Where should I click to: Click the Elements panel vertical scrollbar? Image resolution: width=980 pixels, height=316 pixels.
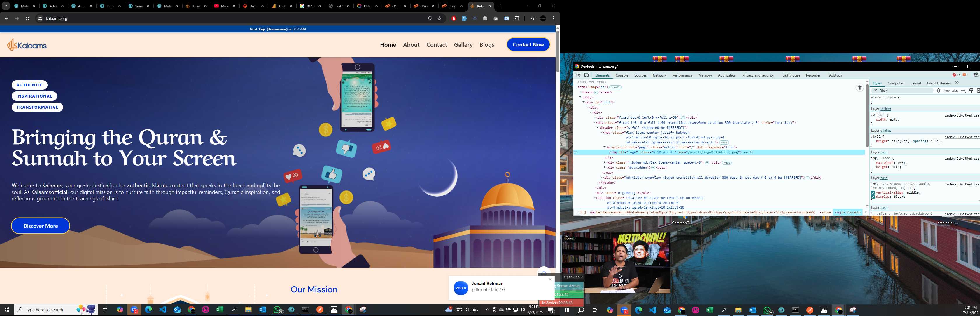[867, 116]
